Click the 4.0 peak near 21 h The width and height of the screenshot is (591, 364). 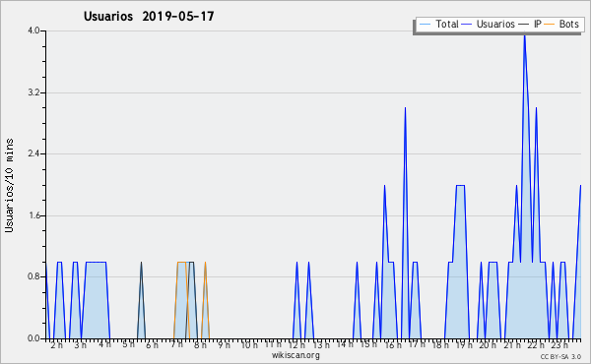point(524,36)
